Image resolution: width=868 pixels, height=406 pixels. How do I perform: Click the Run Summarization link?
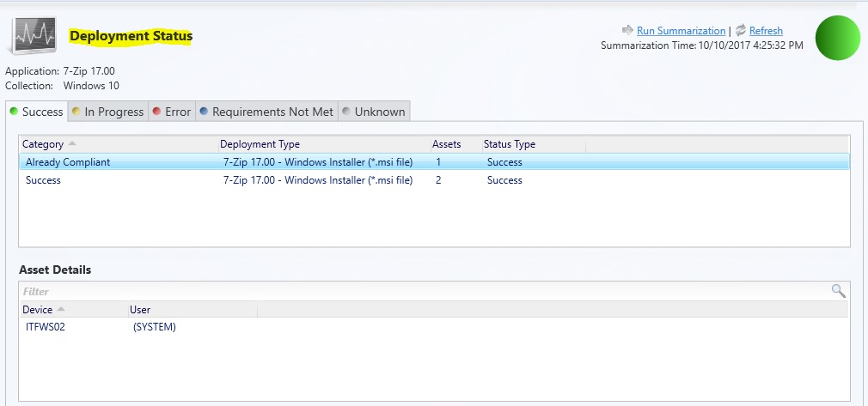pos(681,31)
